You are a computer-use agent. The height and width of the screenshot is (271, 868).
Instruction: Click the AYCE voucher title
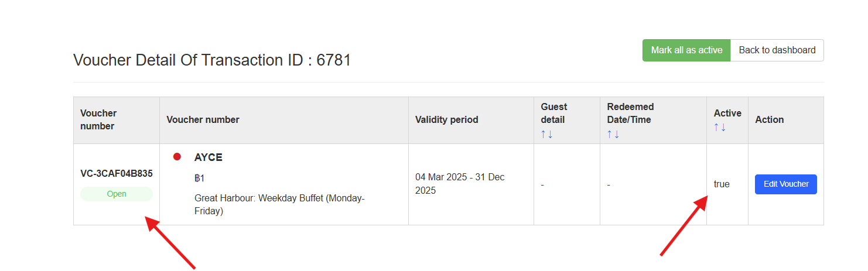tap(209, 157)
